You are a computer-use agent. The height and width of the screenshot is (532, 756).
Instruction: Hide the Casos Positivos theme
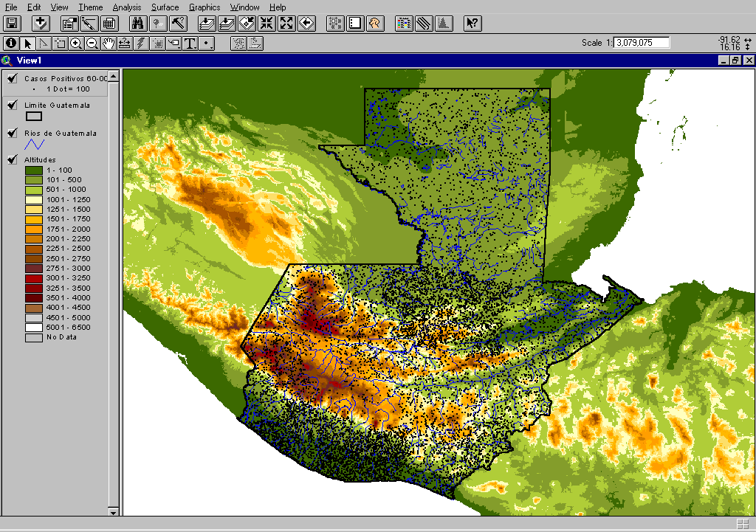[x=12, y=77]
